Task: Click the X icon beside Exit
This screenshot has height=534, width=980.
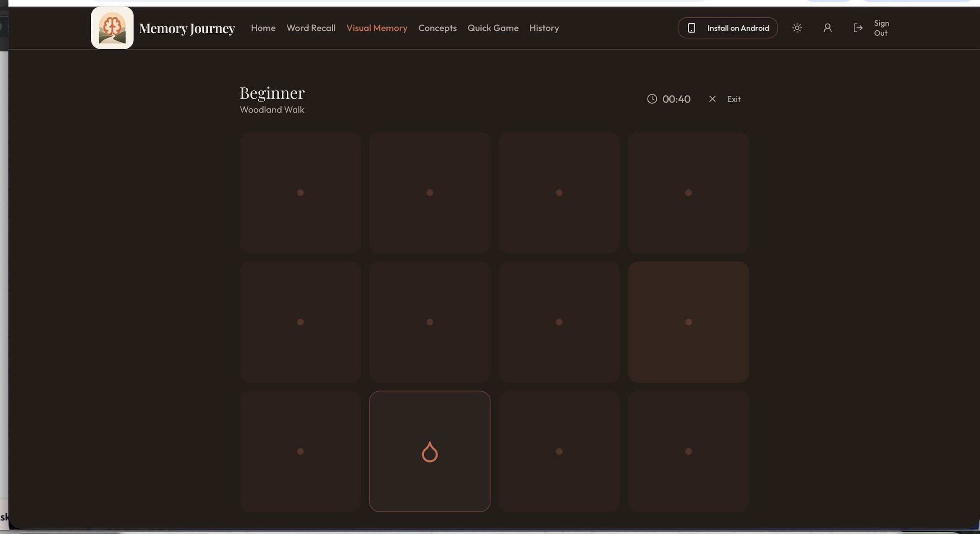Action: point(712,99)
